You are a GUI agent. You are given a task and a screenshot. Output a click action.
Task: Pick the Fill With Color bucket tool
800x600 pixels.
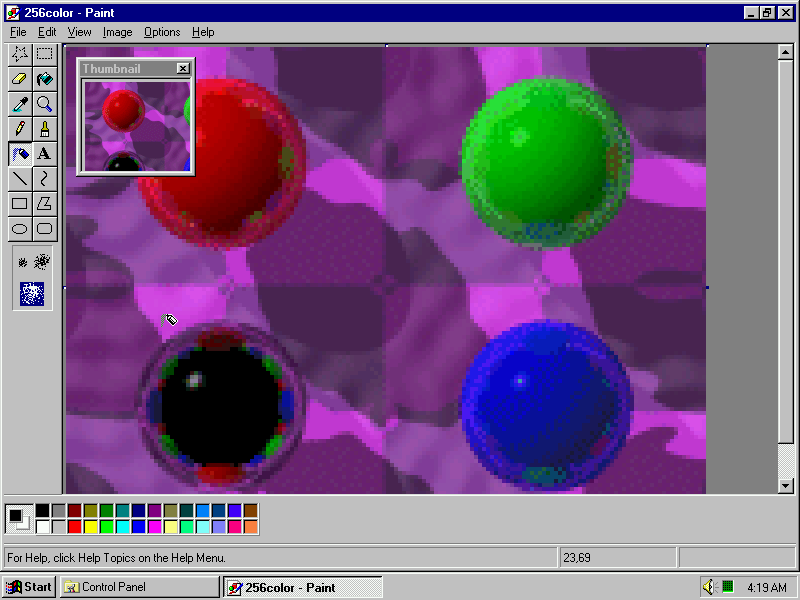pyautogui.click(x=44, y=79)
